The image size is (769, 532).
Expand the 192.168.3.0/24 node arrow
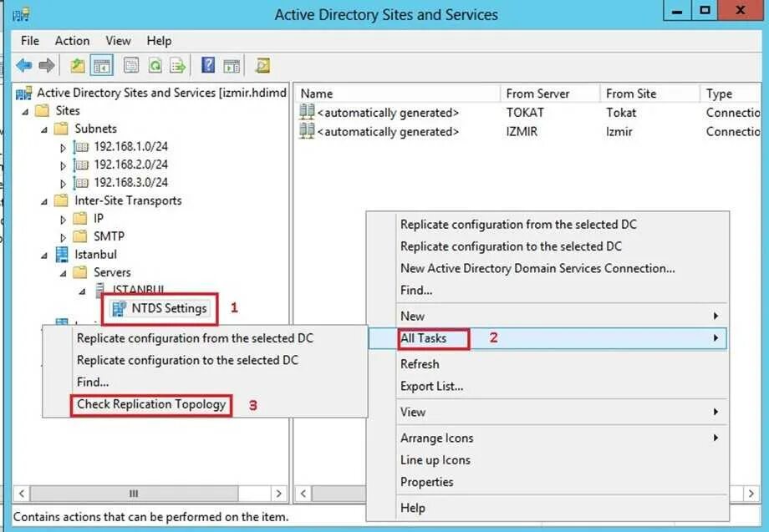coord(63,184)
